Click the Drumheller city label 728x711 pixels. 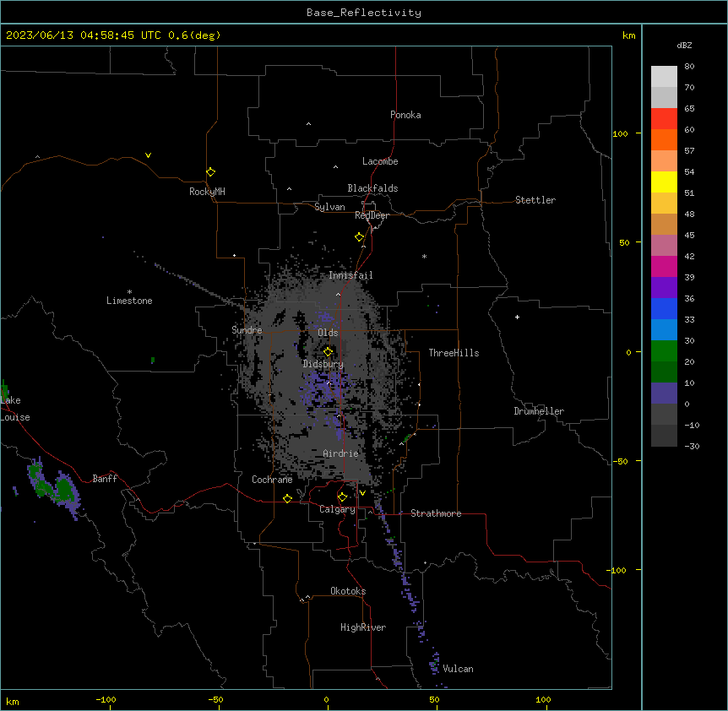click(x=539, y=411)
